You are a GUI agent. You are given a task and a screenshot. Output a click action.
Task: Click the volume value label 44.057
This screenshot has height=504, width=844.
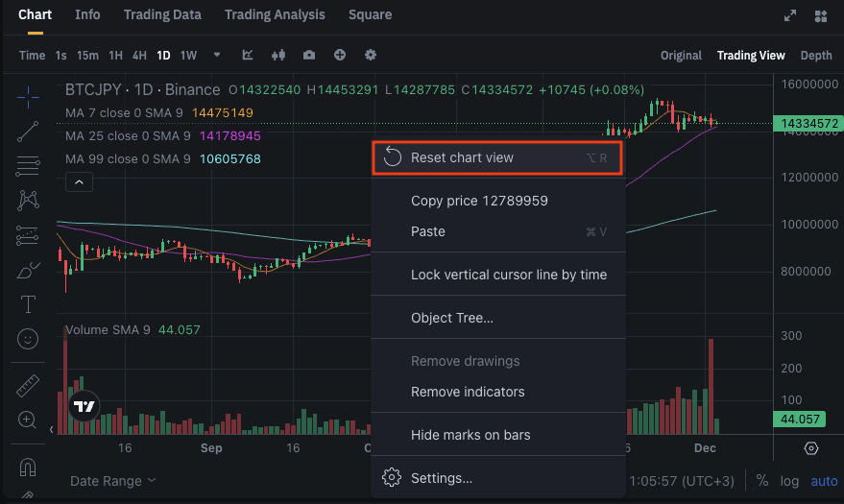tap(800, 419)
